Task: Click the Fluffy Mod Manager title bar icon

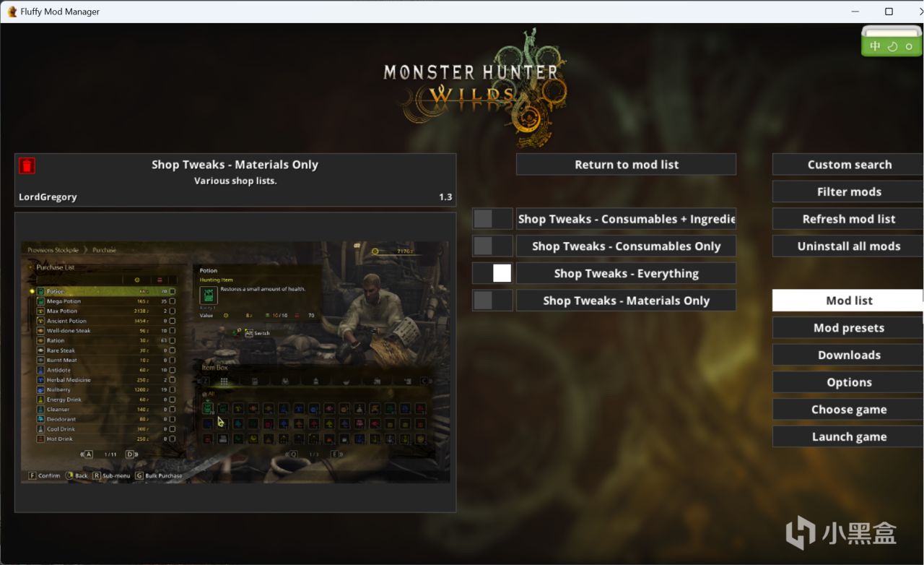Action: (x=12, y=12)
